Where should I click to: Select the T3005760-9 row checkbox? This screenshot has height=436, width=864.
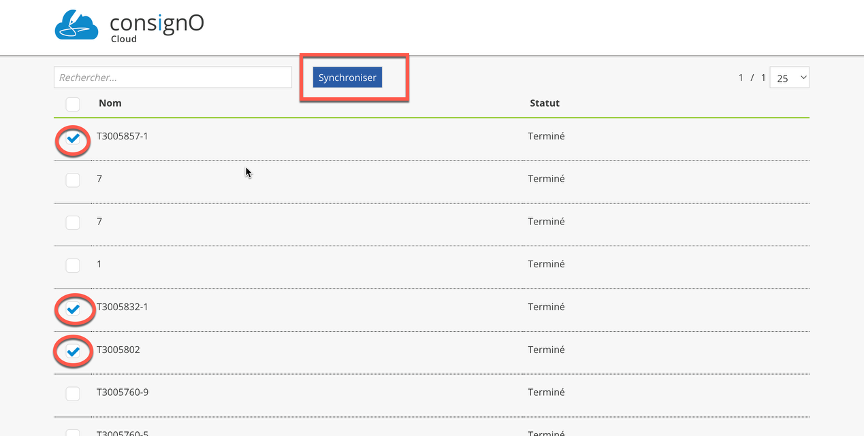[73, 393]
